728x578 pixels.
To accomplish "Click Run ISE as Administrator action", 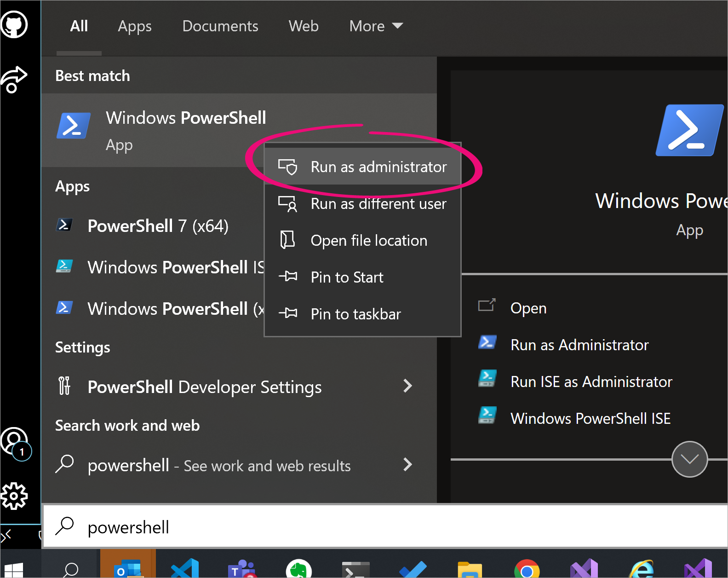I will [591, 381].
